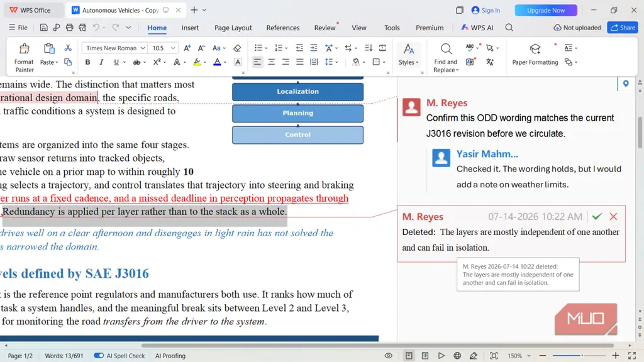This screenshot has height=362, width=644.
Task: Toggle the location pin in comment pane
Action: pos(626,84)
